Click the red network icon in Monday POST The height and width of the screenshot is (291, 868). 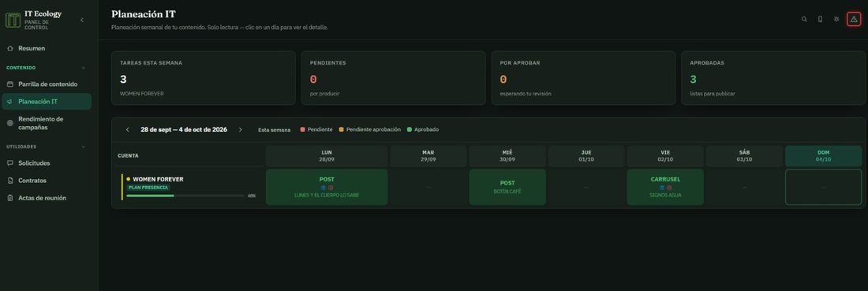pos(331,188)
